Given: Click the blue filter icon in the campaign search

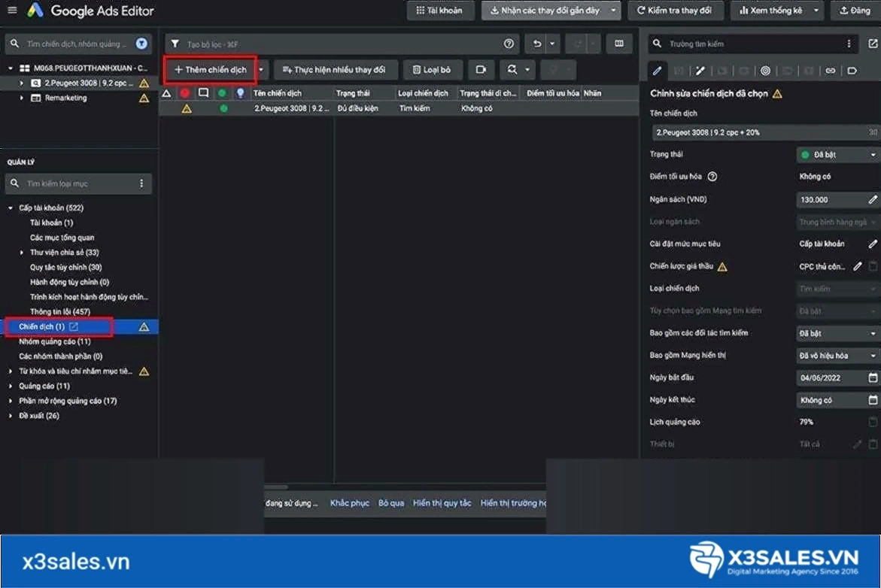Looking at the screenshot, I should (141, 44).
